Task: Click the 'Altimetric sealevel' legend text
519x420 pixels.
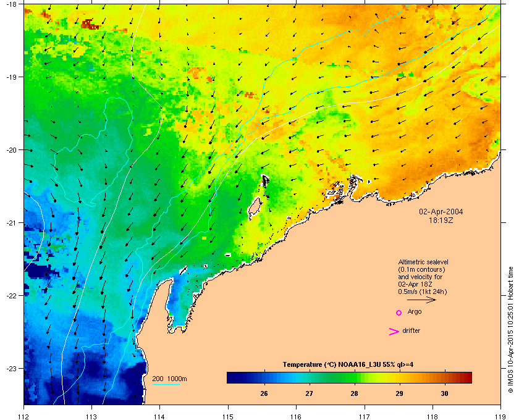Action: point(423,262)
